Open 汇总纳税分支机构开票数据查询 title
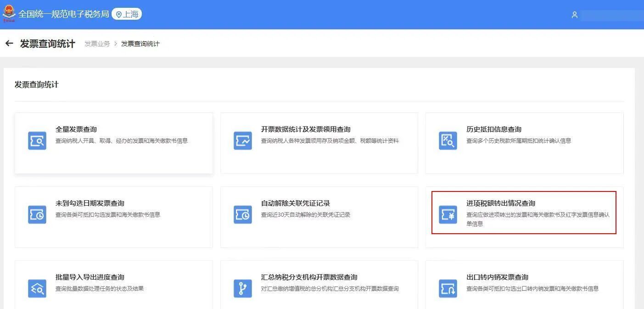The width and height of the screenshot is (644, 309). [309, 277]
